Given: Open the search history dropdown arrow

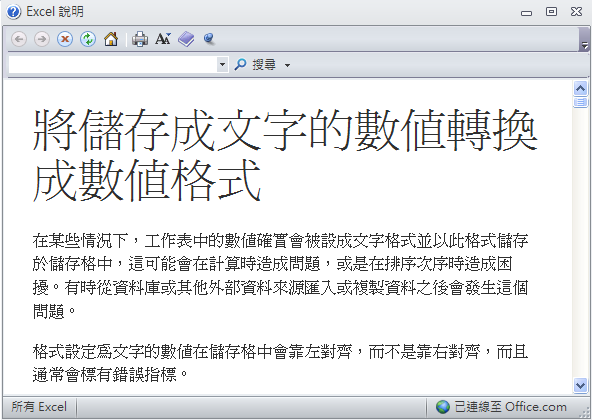Looking at the screenshot, I should (x=222, y=65).
